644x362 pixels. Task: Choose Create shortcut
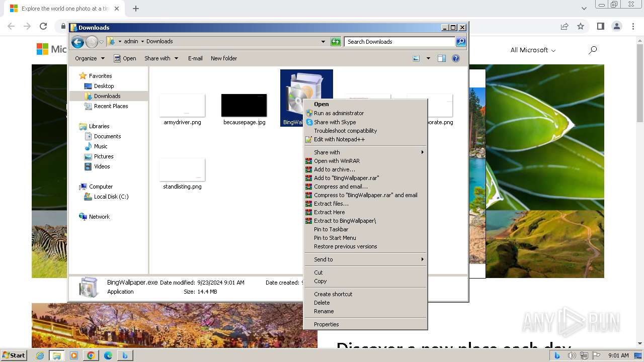[x=366, y=294]
